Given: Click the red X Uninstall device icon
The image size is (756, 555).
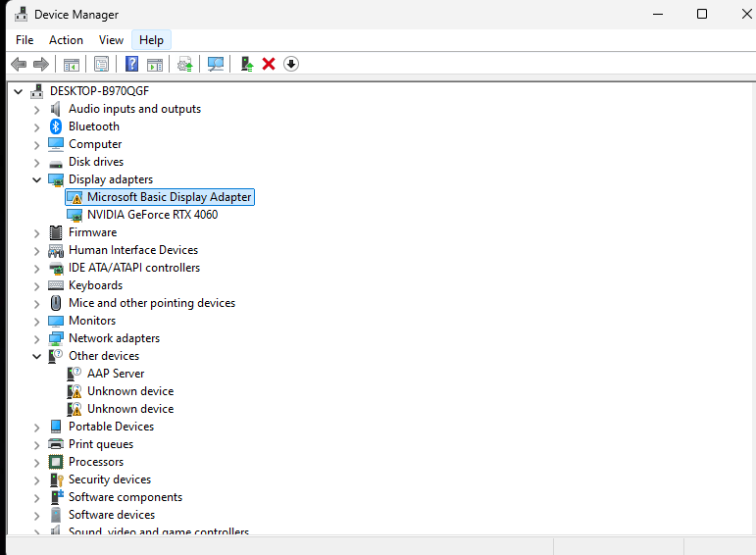Looking at the screenshot, I should point(269,64).
